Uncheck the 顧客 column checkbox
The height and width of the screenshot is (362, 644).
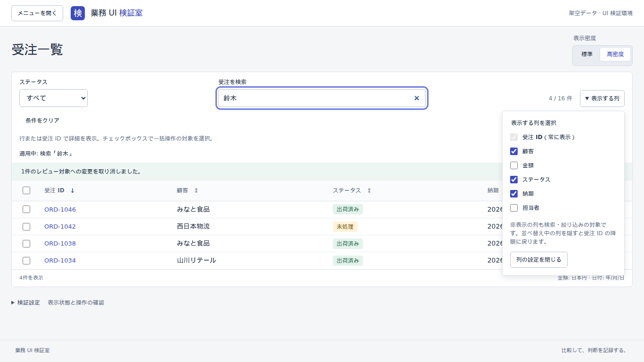click(x=514, y=151)
